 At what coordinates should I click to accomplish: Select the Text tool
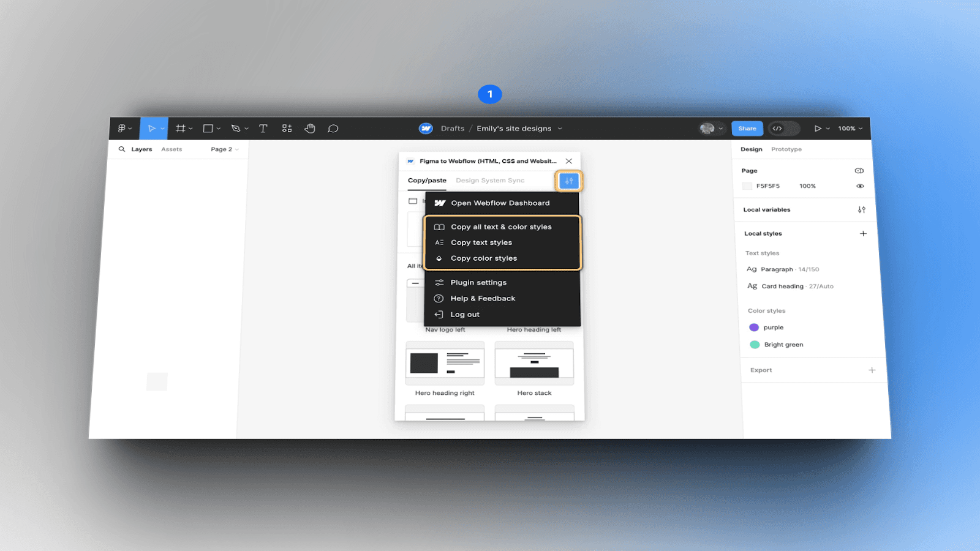(x=263, y=129)
